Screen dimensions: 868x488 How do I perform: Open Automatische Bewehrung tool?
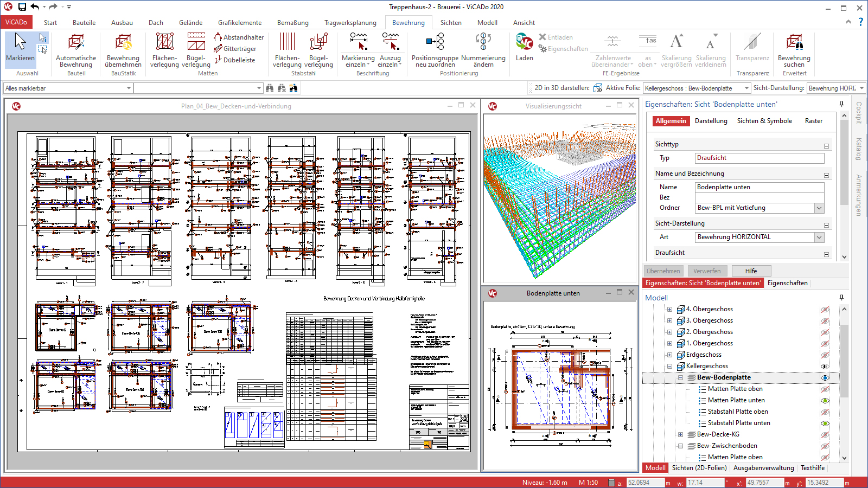coord(76,50)
